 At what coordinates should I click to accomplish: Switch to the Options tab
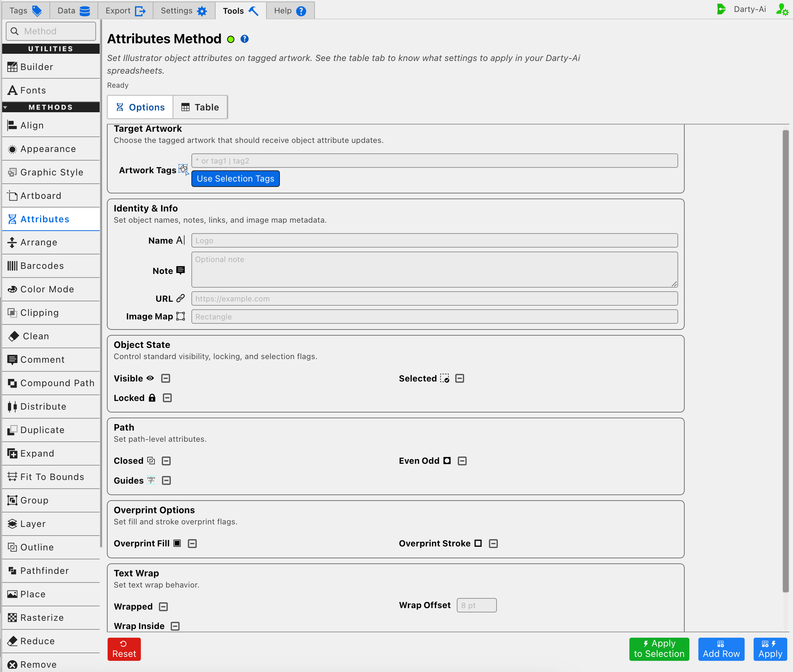pyautogui.click(x=140, y=107)
